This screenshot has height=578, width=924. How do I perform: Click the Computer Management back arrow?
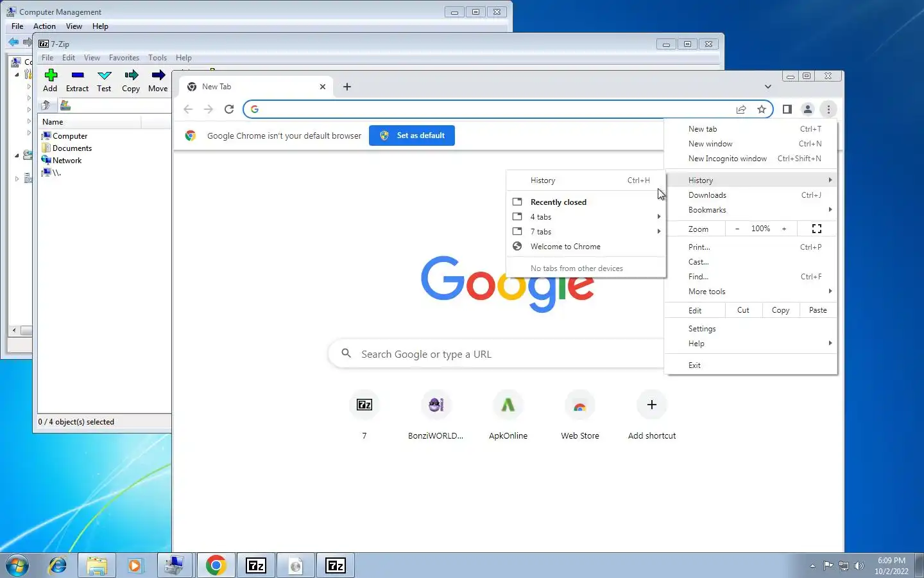[13, 42]
